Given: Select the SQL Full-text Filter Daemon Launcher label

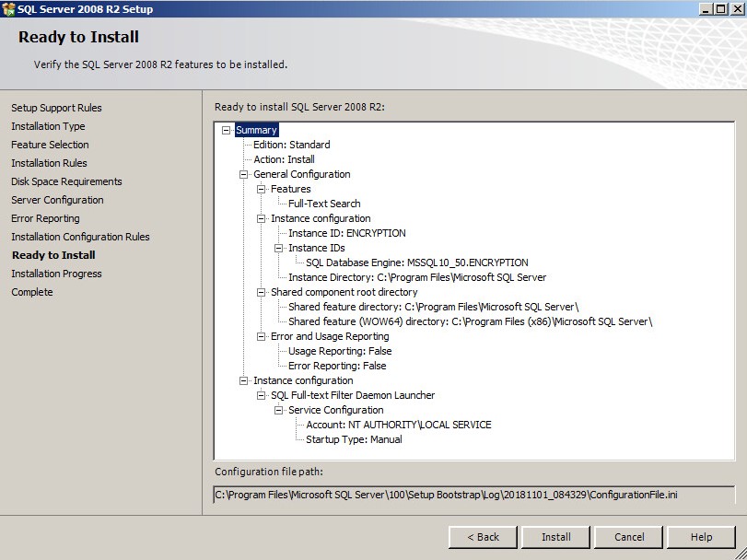Looking at the screenshot, I should click(353, 396).
